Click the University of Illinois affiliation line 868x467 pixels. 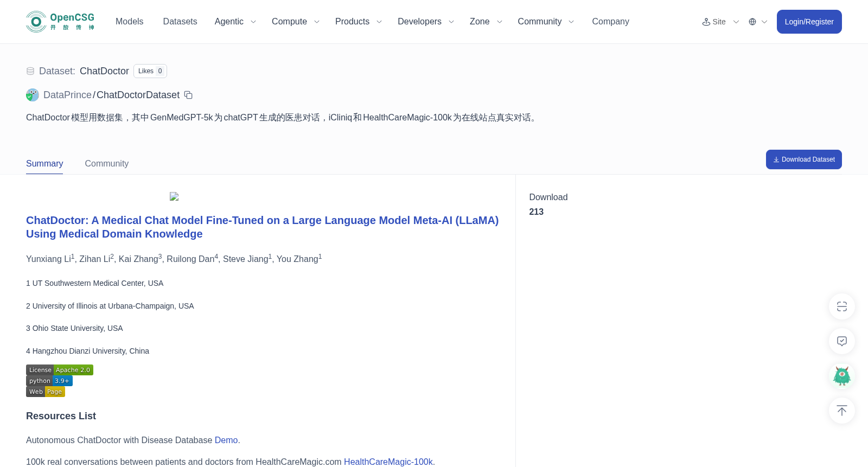coord(110,306)
